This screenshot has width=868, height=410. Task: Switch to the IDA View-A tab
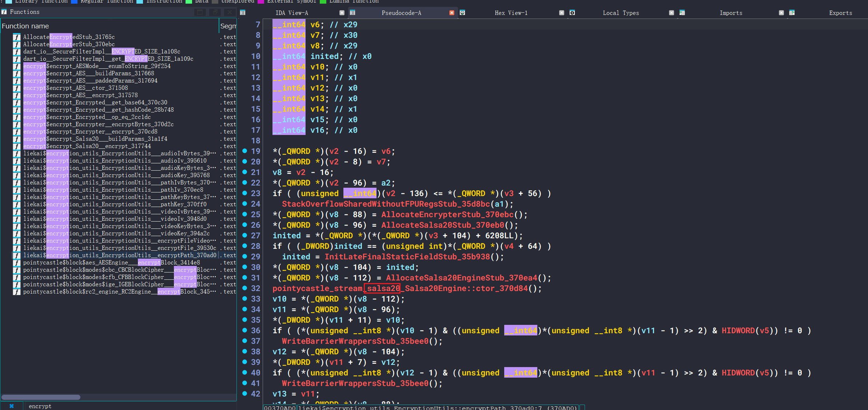pyautogui.click(x=292, y=13)
